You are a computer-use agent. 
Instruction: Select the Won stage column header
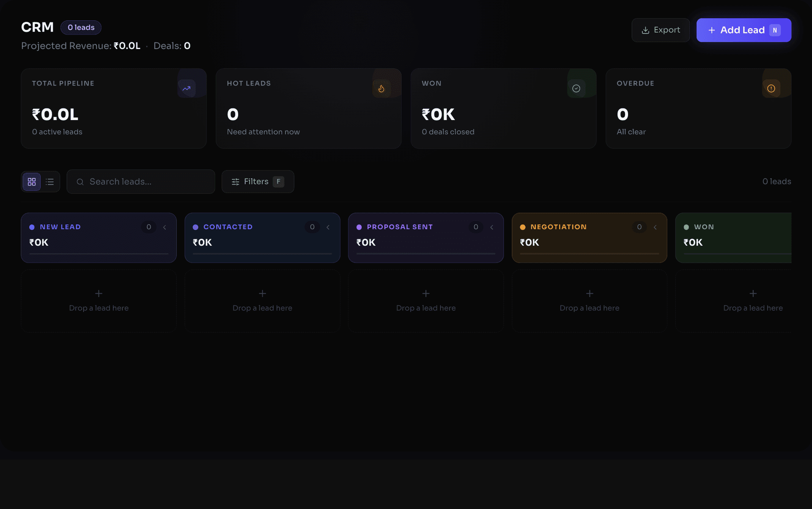pyautogui.click(x=704, y=227)
